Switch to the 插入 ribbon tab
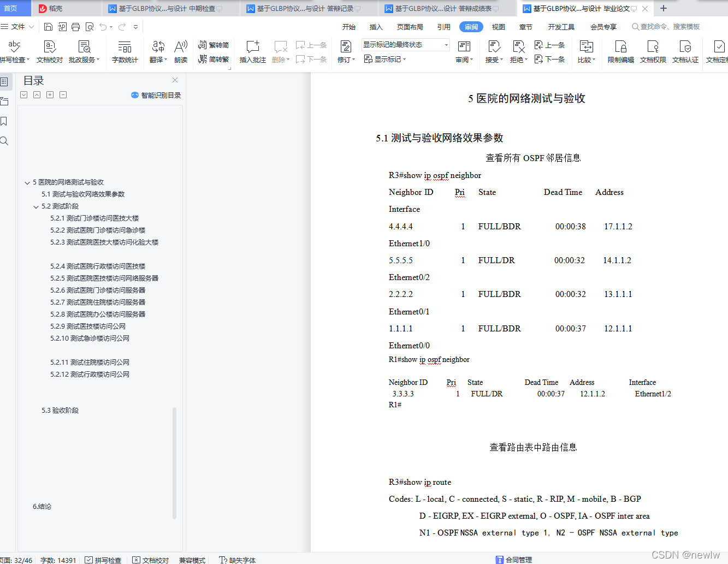 click(376, 26)
